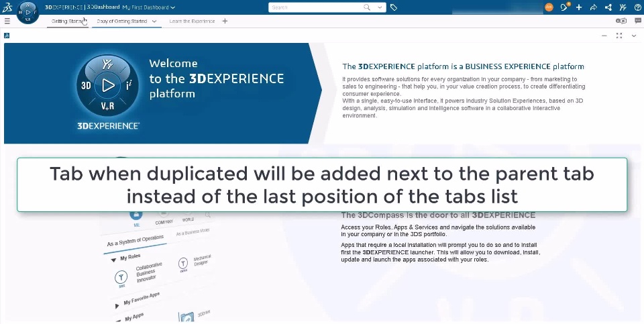Image resolution: width=644 pixels, height=324 pixels.
Task: Click the search magnifier icon
Action: pyautogui.click(x=367, y=7)
